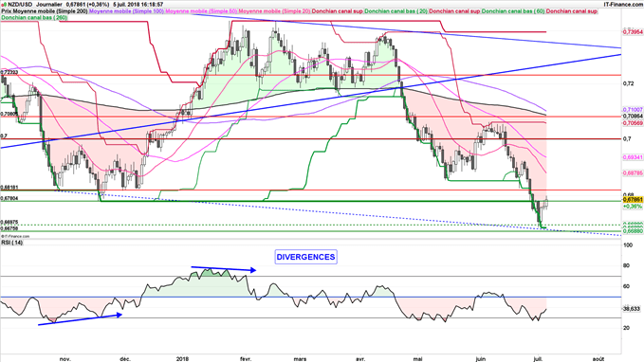Screen dimensions: 644x362
Task: Select the DIVERGENCES text box annotation
Action: coord(305,257)
